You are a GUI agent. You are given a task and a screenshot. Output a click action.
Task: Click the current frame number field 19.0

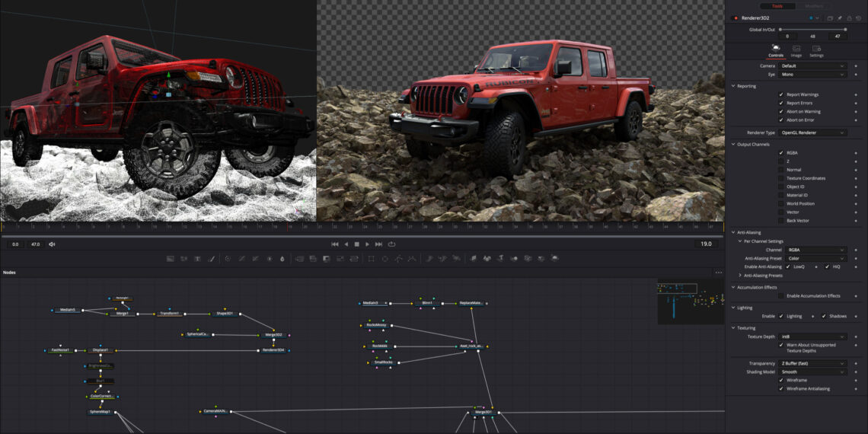pyautogui.click(x=706, y=244)
